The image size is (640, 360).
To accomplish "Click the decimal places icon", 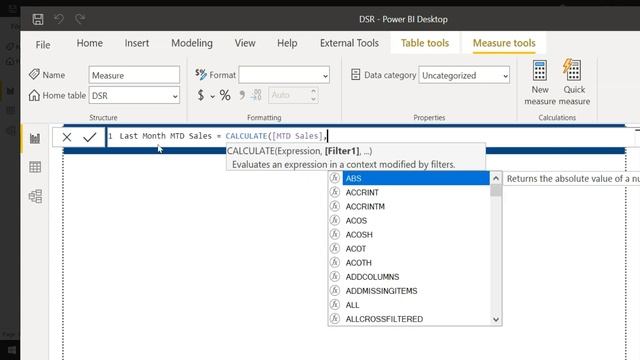I will pyautogui.click(x=256, y=96).
